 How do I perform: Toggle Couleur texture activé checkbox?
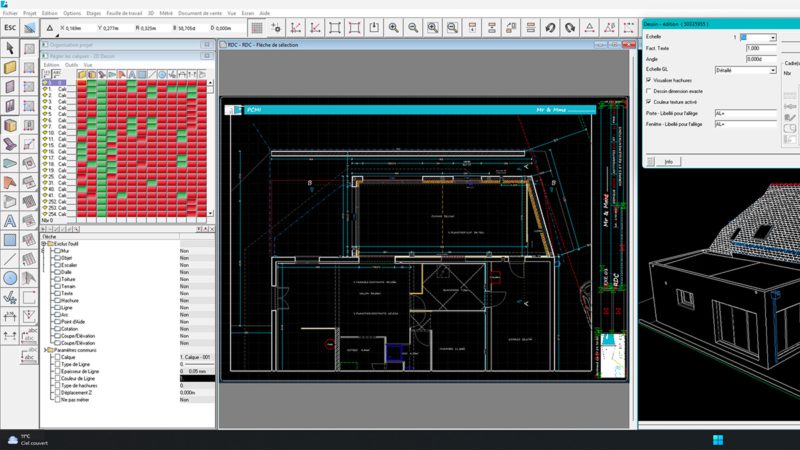coord(649,102)
